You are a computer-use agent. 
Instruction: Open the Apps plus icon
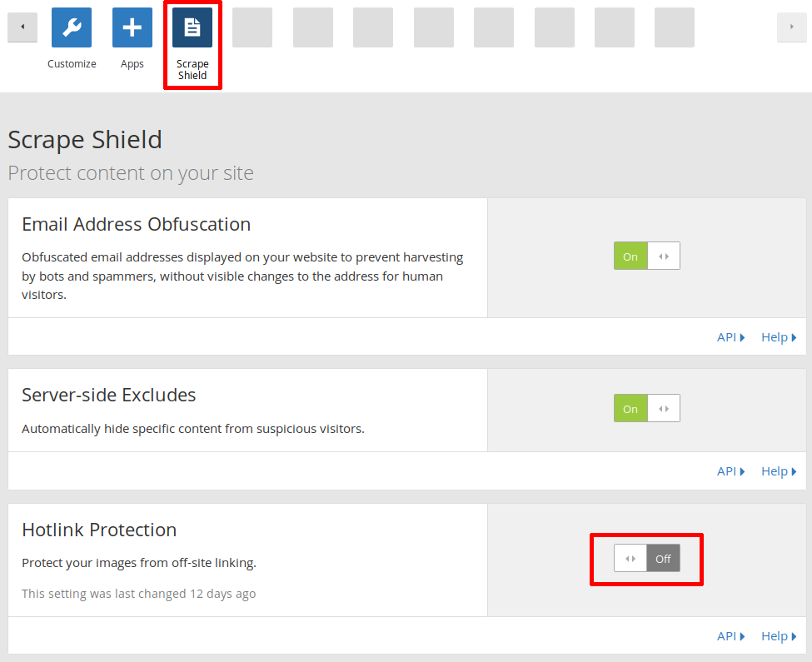[x=132, y=27]
